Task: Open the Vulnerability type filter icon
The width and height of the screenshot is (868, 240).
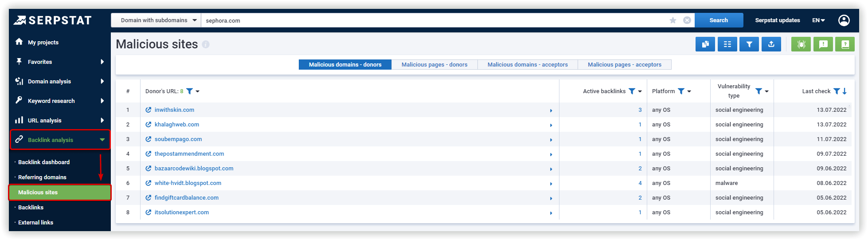Action: click(x=759, y=91)
